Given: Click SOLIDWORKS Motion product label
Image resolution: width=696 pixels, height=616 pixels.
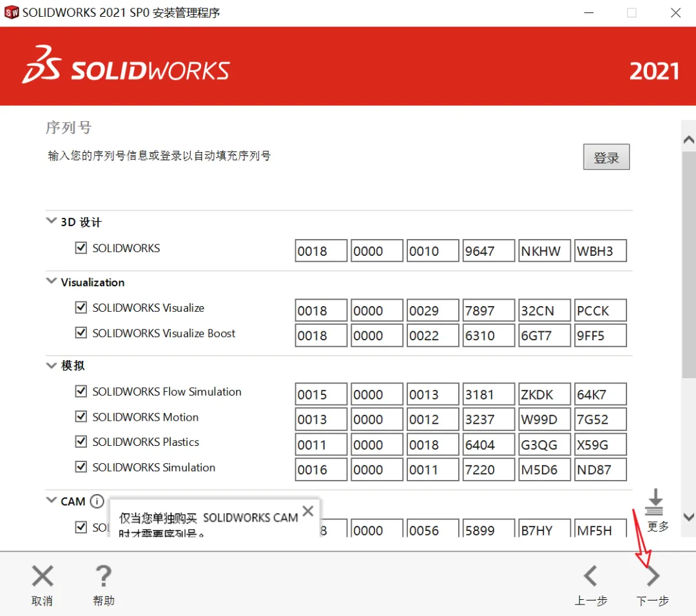Looking at the screenshot, I should (x=145, y=417).
